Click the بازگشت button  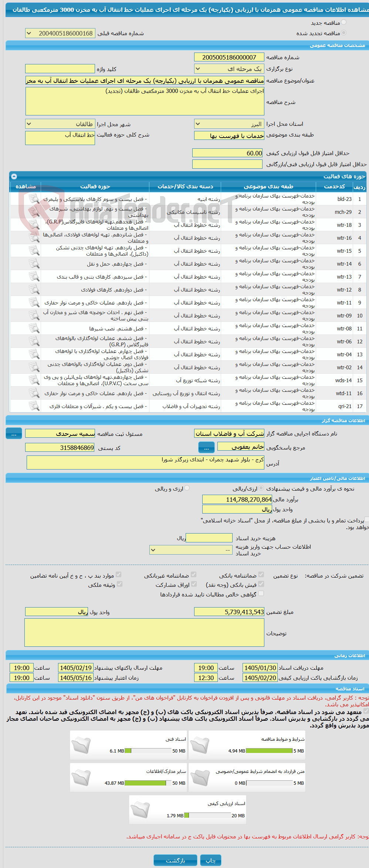point(175,860)
